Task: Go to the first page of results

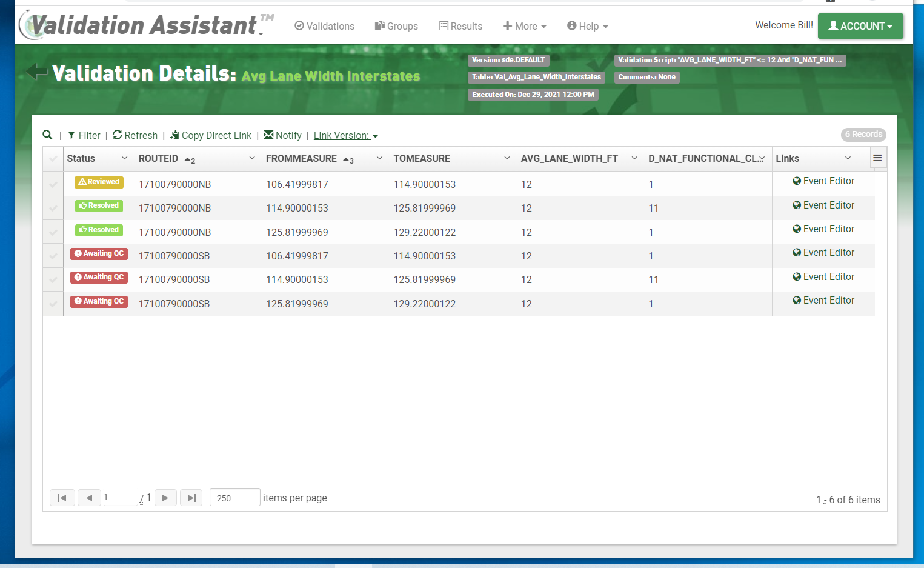Action: pyautogui.click(x=62, y=498)
